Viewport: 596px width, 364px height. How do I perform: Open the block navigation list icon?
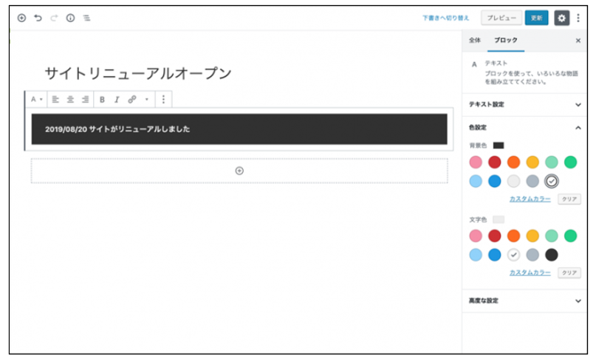tap(86, 18)
